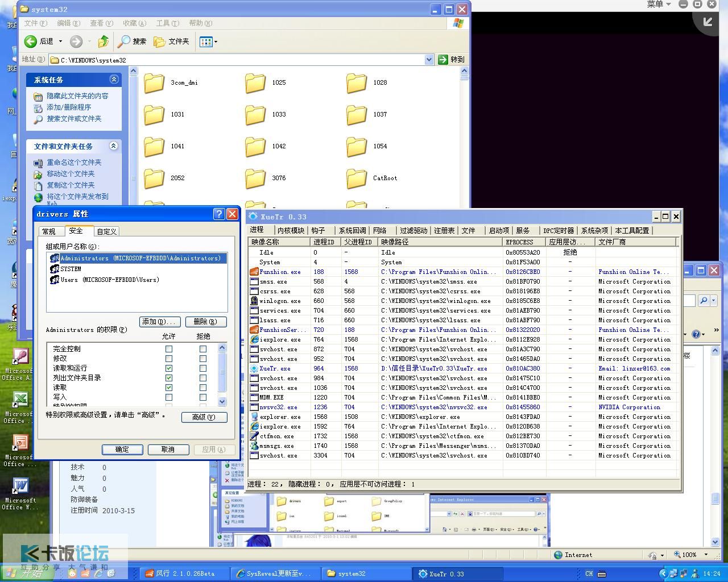
Task: Deny Read (读取) checkbox
Action: coord(203,388)
